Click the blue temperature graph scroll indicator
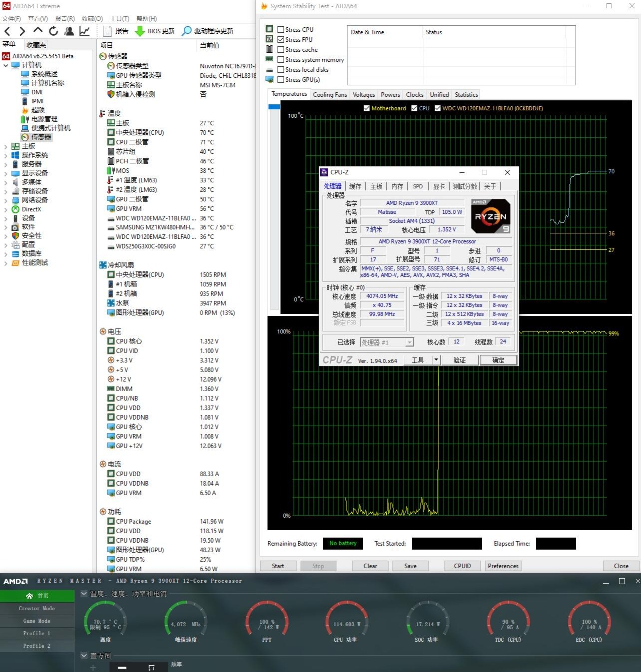Image resolution: width=641 pixels, height=672 pixels. pos(274,107)
